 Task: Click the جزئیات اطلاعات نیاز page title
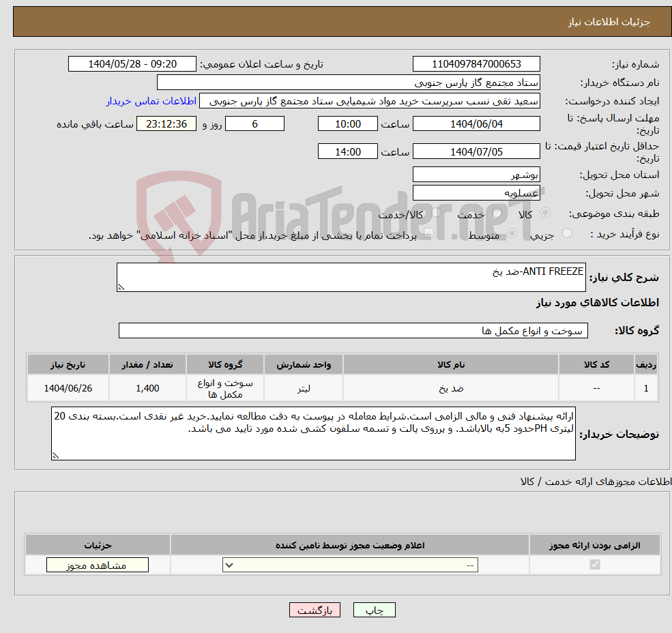coord(609,22)
